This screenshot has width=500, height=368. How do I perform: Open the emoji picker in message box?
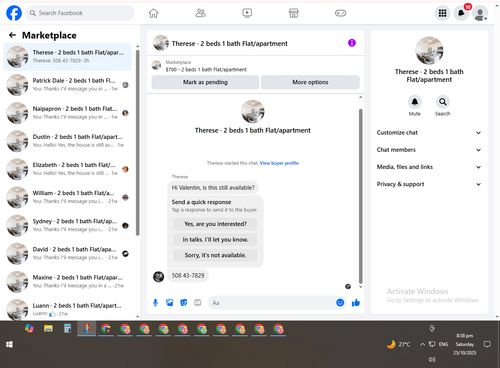pyautogui.click(x=340, y=303)
